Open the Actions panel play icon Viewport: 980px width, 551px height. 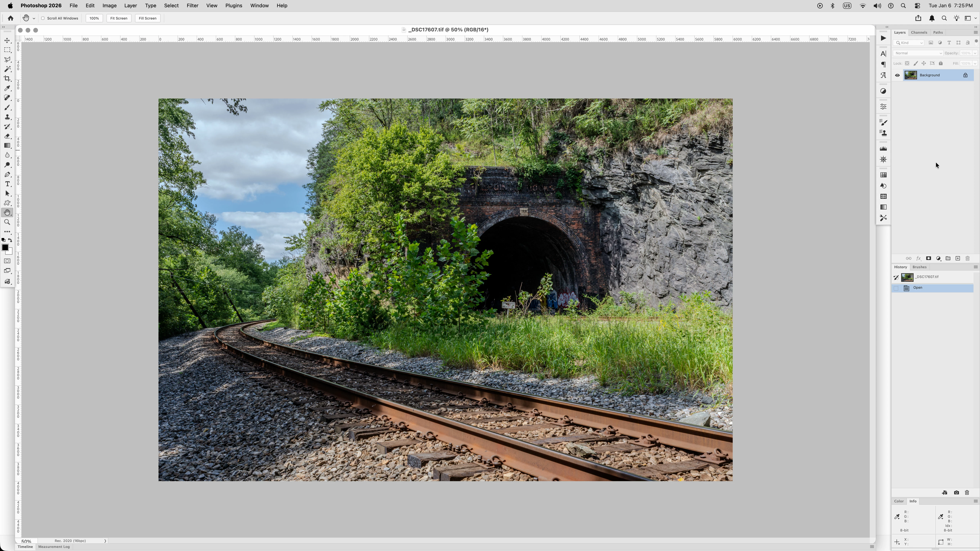coord(883,38)
